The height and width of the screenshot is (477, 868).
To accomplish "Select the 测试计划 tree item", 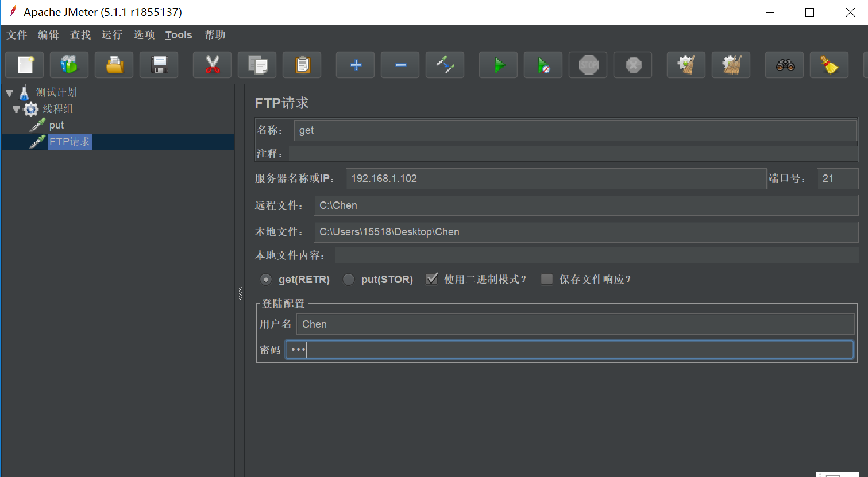I will pos(56,92).
